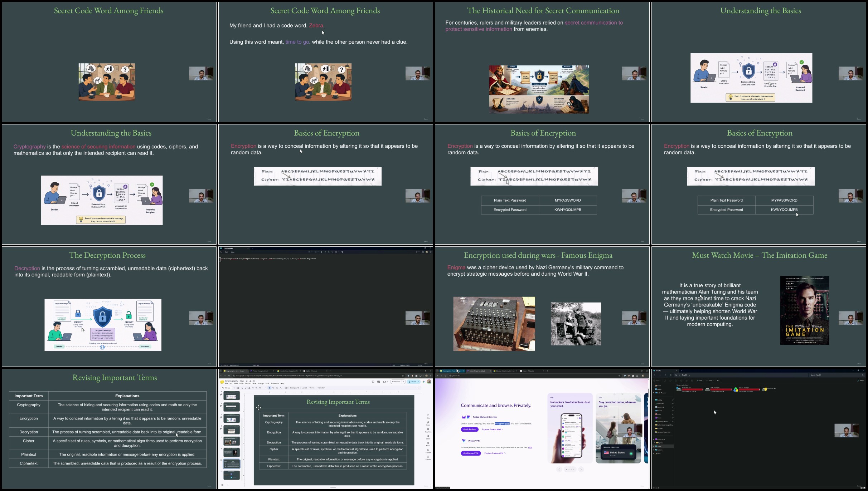Open the Google Drive (G:) drive icon
This screenshot has width=868, height=491.
tap(736, 390)
